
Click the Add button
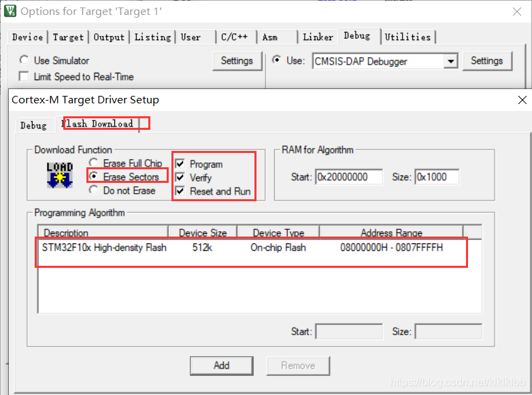click(222, 366)
